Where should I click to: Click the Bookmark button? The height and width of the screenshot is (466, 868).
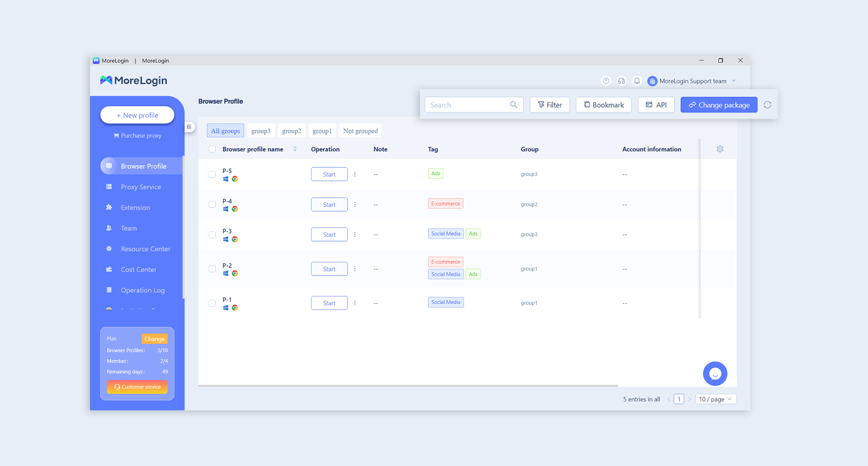click(x=604, y=105)
